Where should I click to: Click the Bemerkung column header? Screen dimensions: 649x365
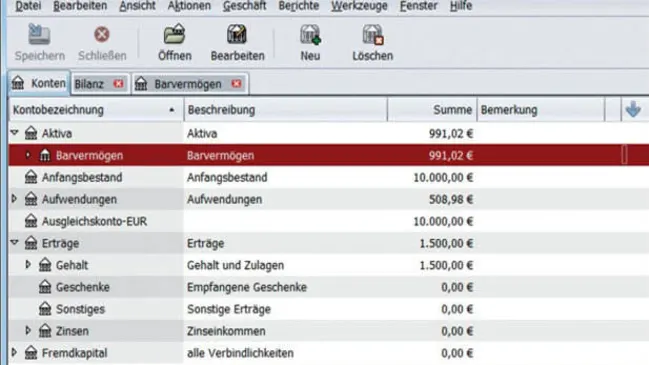click(x=541, y=110)
